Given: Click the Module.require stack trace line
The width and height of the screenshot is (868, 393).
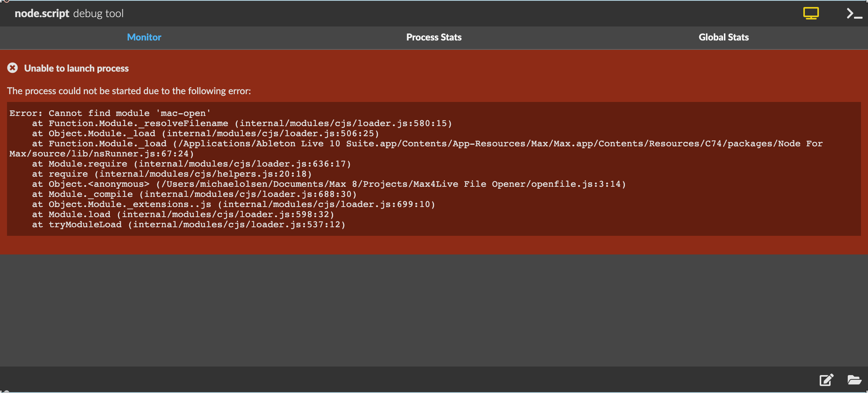Looking at the screenshot, I should (x=191, y=164).
